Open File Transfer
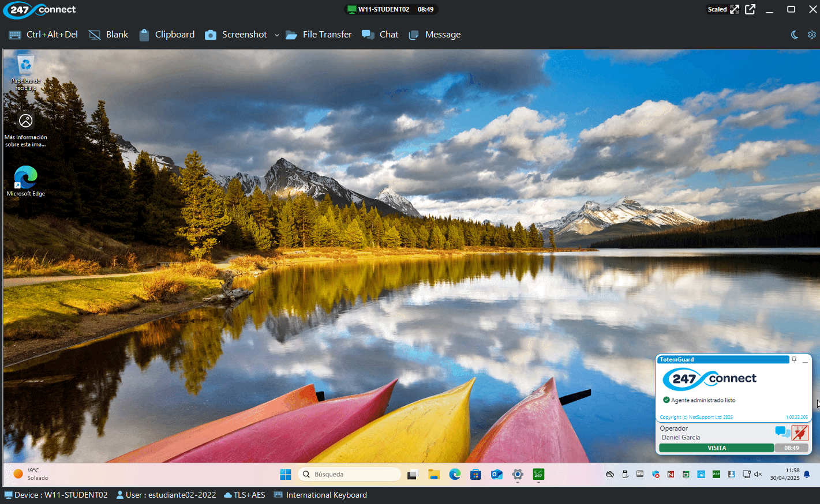The image size is (820, 504). (x=319, y=35)
